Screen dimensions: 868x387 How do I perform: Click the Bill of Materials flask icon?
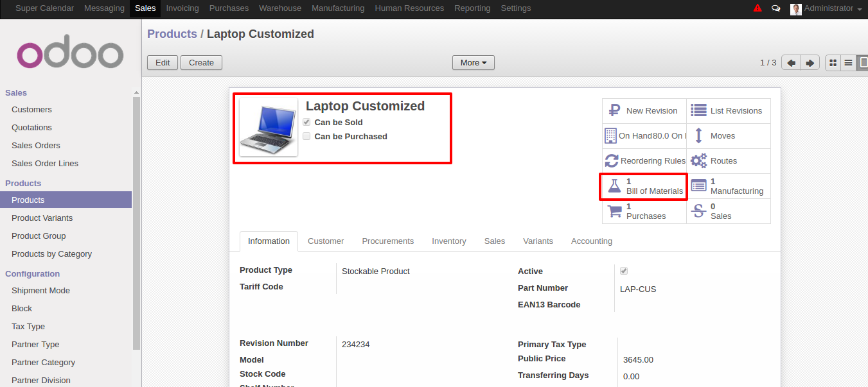[614, 186]
